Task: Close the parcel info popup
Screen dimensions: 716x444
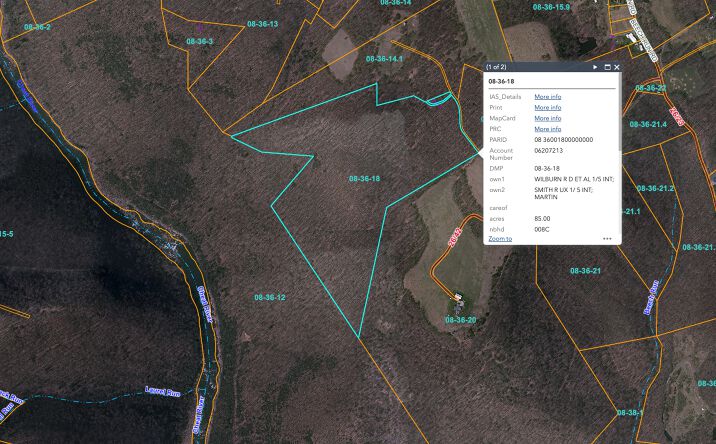Action: click(x=617, y=67)
